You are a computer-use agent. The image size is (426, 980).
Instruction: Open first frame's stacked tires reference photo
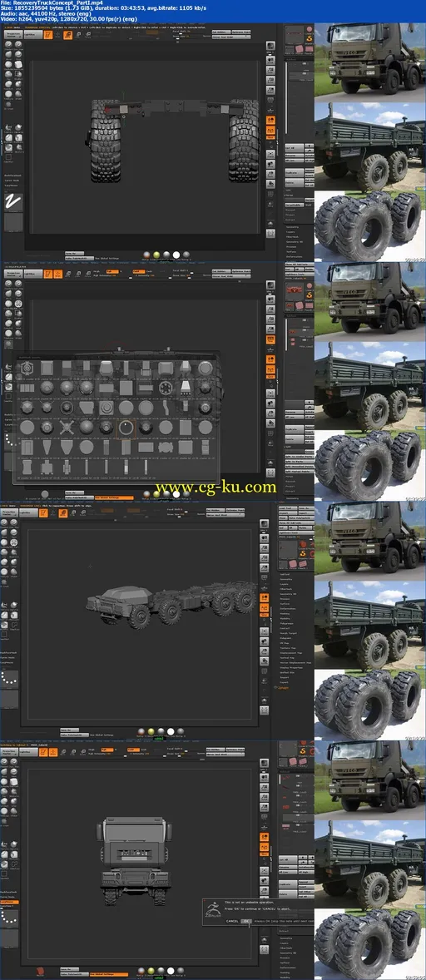(370, 225)
